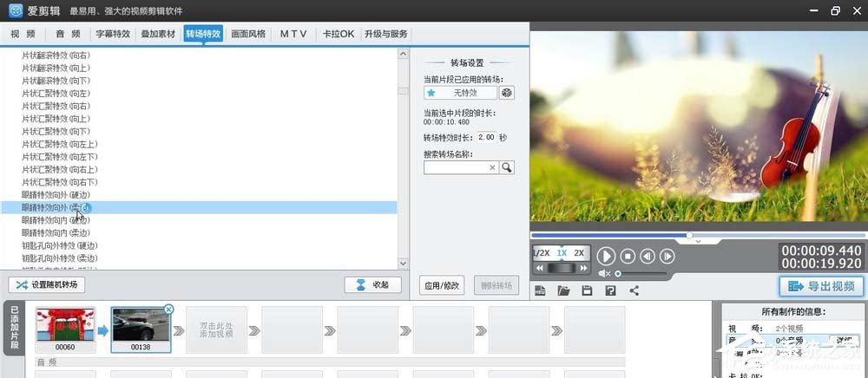This screenshot has height=378, width=868.
Task: Open the 视 频 tab
Action: (x=23, y=34)
